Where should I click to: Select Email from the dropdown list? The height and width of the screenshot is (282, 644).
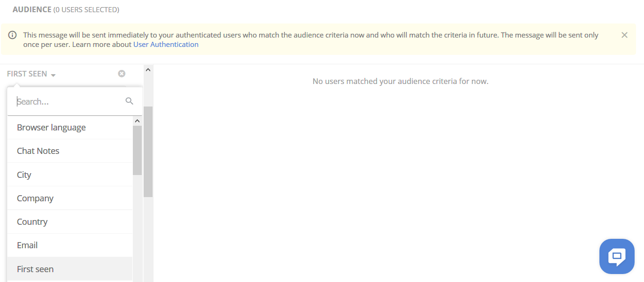click(x=27, y=245)
